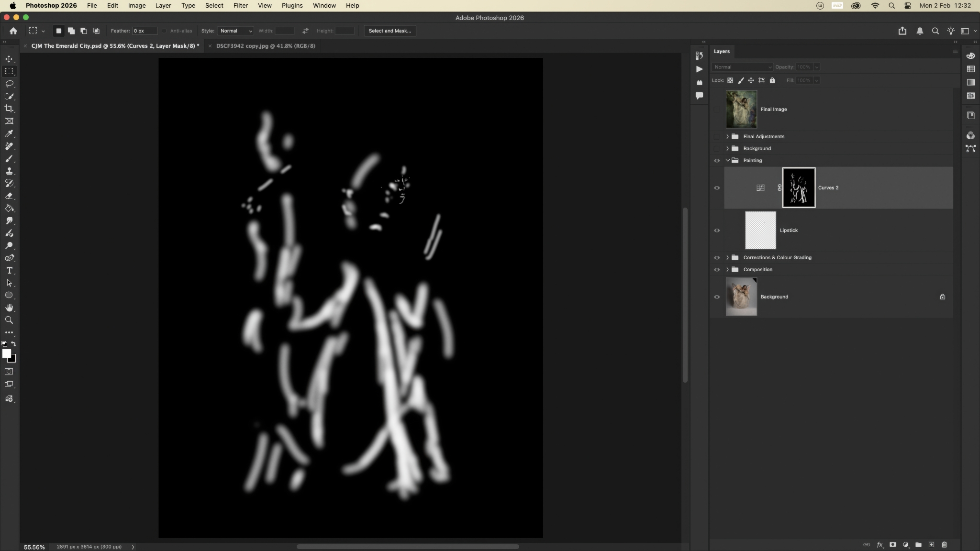Click the add layer mask icon
Viewport: 980px width, 551px height.
892,544
